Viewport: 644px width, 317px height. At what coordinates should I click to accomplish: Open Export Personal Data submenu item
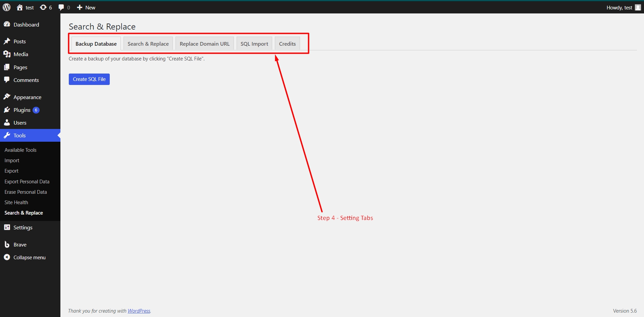tap(27, 182)
